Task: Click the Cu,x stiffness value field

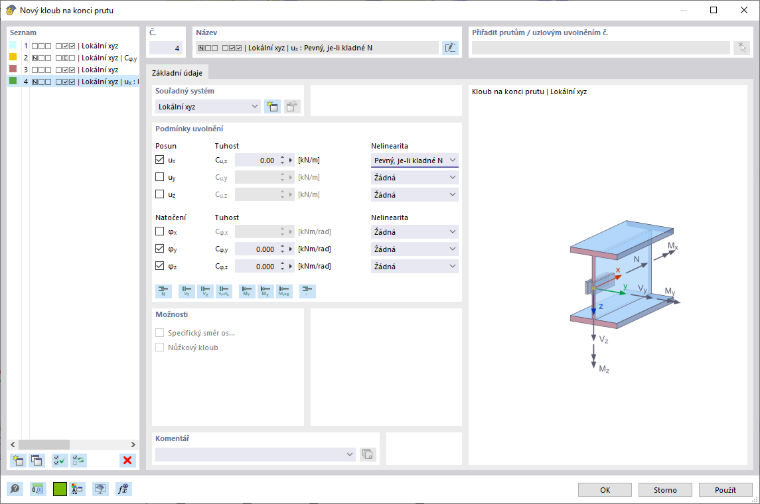Action: [256, 160]
